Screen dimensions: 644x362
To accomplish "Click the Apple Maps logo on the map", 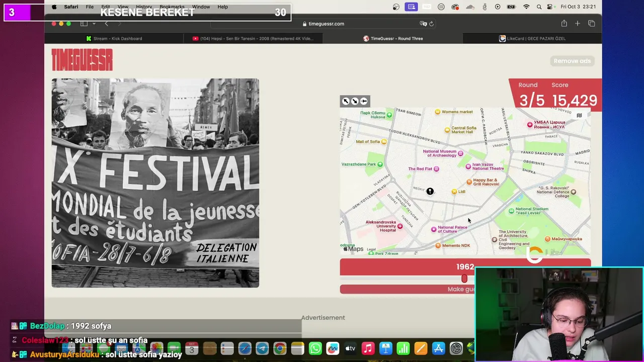I will click(353, 249).
